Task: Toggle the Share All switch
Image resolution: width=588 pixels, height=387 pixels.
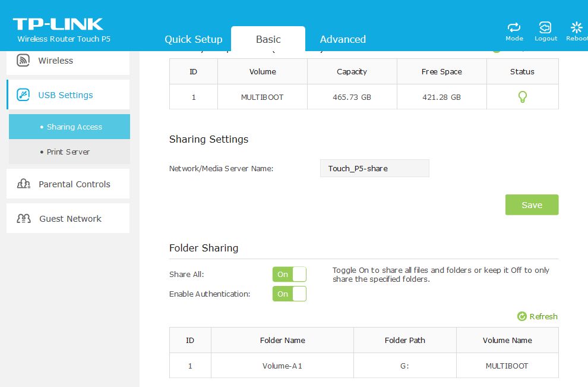Action: click(289, 274)
